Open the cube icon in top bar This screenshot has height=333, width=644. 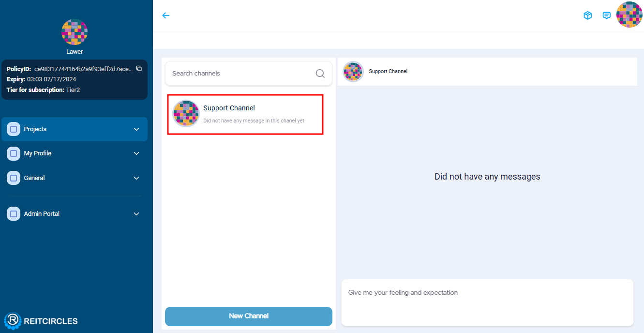pyautogui.click(x=588, y=15)
